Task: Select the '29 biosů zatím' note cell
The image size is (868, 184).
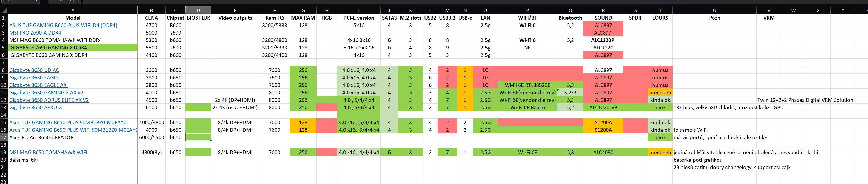Action: (732, 167)
